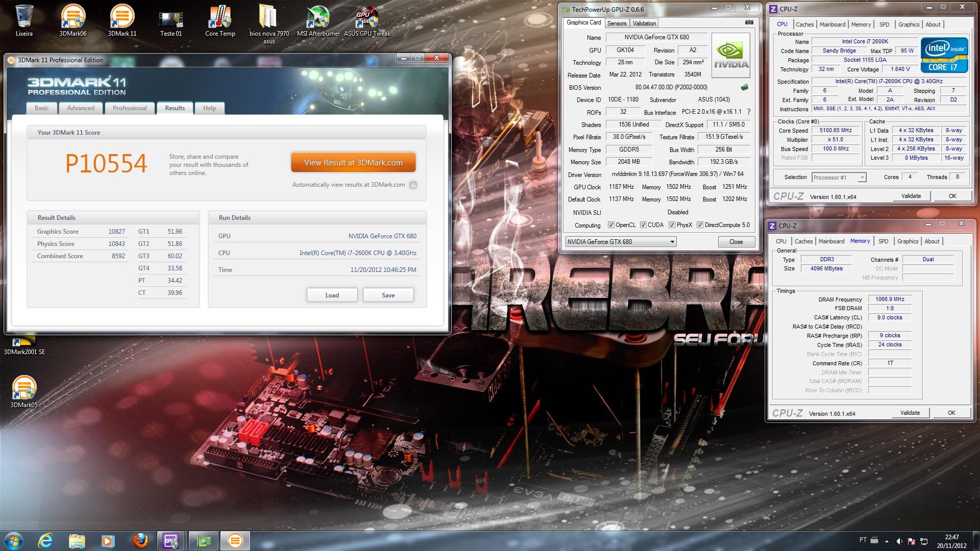This screenshot has height=551, width=980.
Task: Click the Graphics Score value 10827
Action: tap(116, 232)
